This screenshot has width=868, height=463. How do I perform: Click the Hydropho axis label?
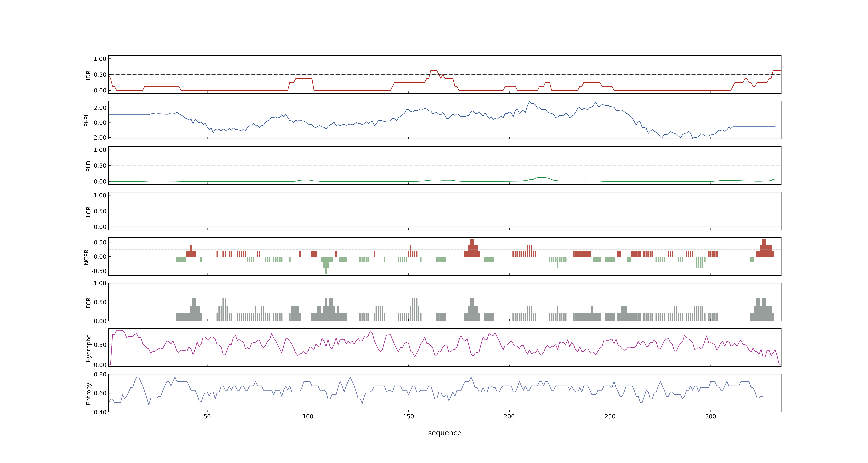pos(88,348)
